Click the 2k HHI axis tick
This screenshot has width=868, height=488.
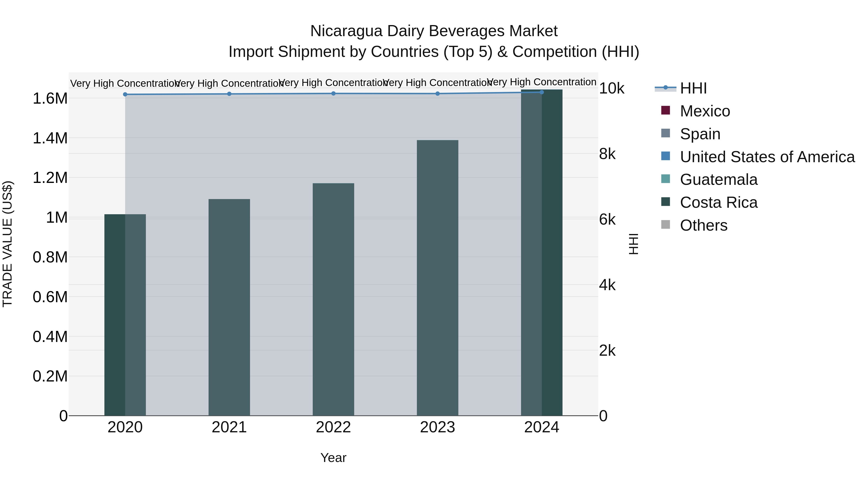[x=607, y=351]
